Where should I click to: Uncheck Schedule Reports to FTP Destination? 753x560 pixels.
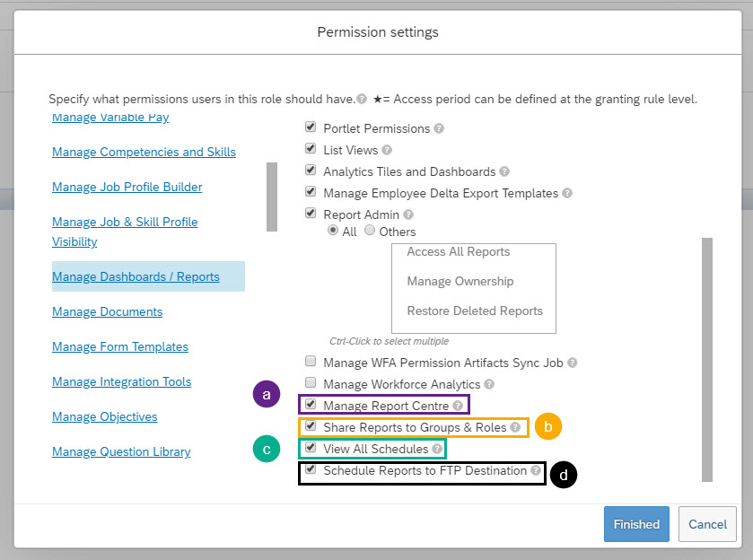[311, 468]
